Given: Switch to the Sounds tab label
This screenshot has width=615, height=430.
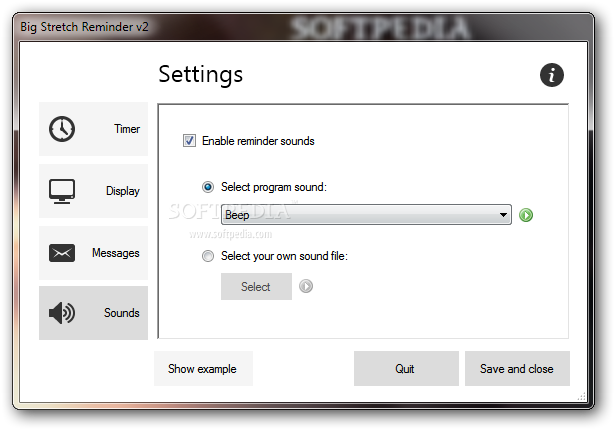Looking at the screenshot, I should coord(122,313).
